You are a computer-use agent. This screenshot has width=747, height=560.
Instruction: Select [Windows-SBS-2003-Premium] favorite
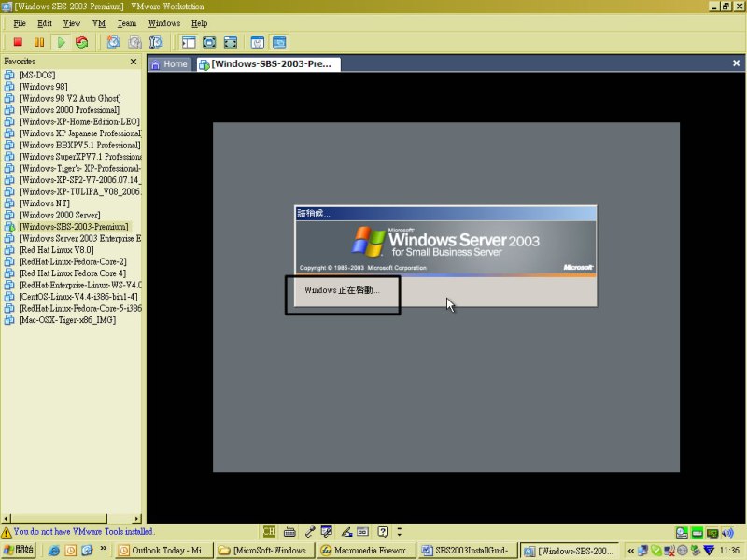[74, 227]
